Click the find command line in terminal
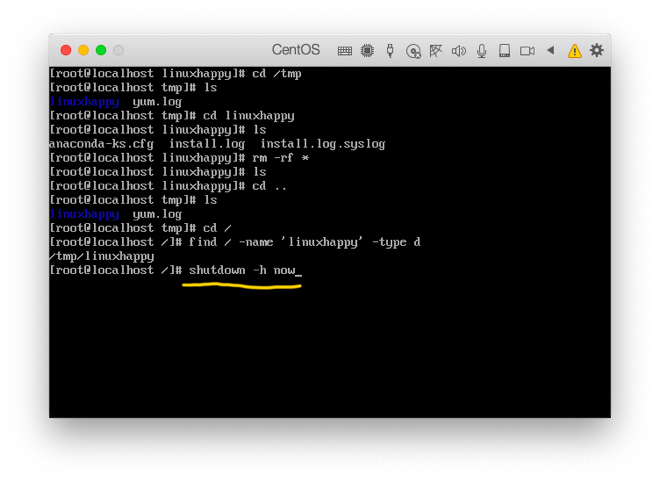This screenshot has height=483, width=660. tap(235, 242)
